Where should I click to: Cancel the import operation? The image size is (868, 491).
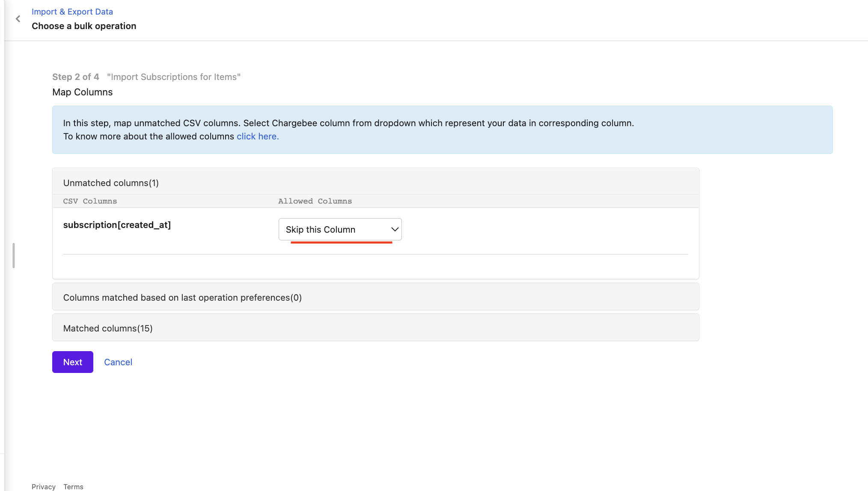tap(118, 362)
